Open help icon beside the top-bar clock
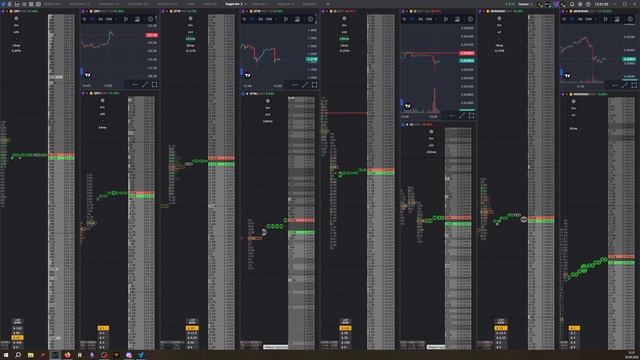 pyautogui.click(x=588, y=4)
